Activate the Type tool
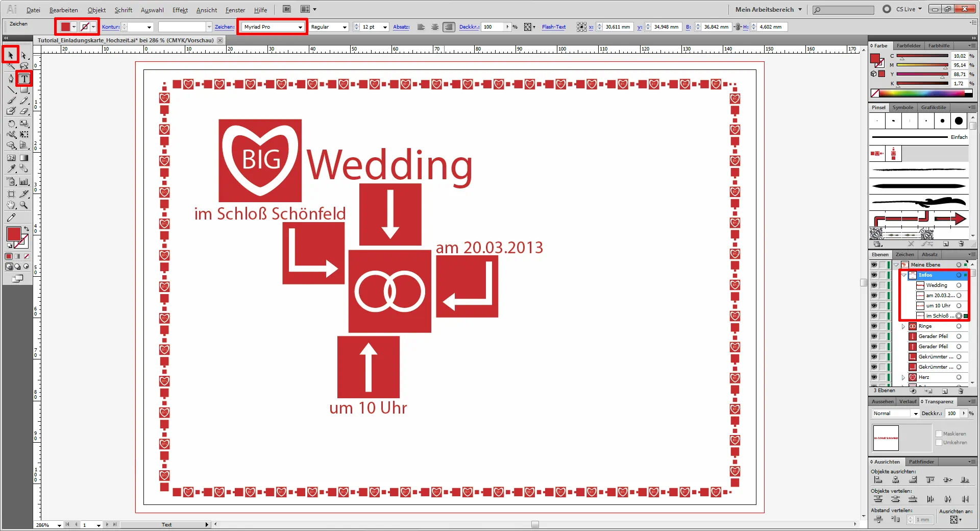Screen dimensions: 980x531 [24, 79]
